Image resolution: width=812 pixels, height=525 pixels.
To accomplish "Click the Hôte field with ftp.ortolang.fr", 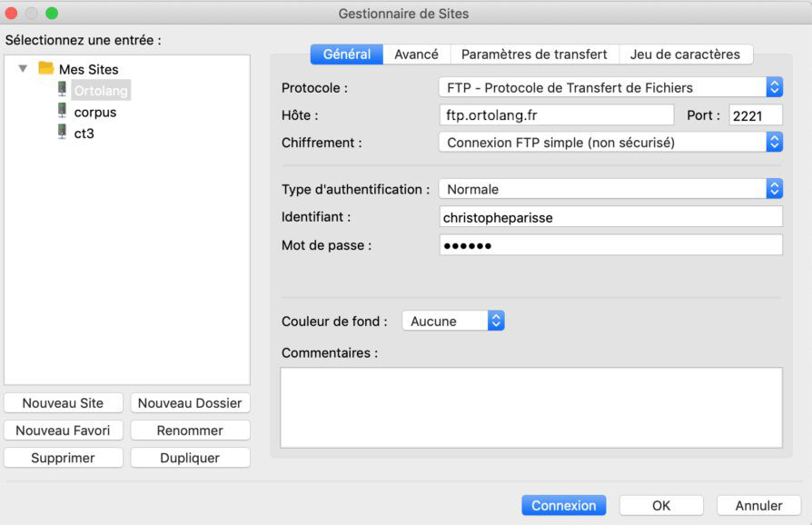I will click(x=557, y=115).
